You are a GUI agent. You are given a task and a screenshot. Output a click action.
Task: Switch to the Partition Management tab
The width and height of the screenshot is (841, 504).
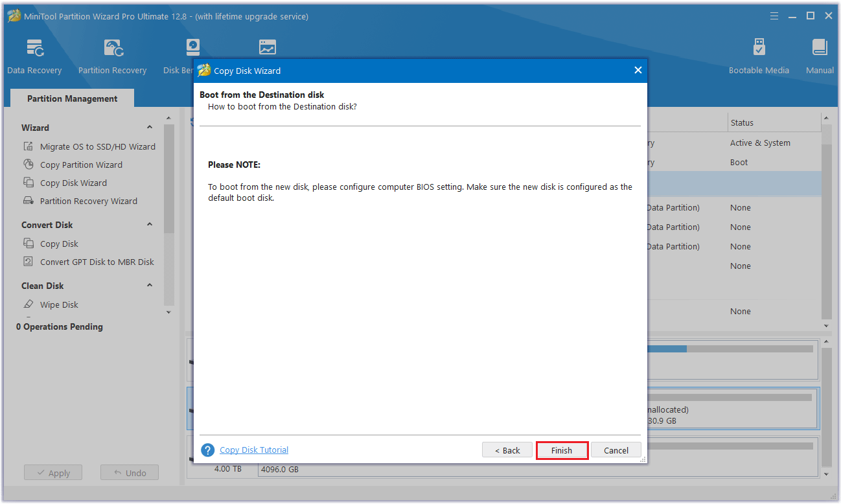pos(73,98)
